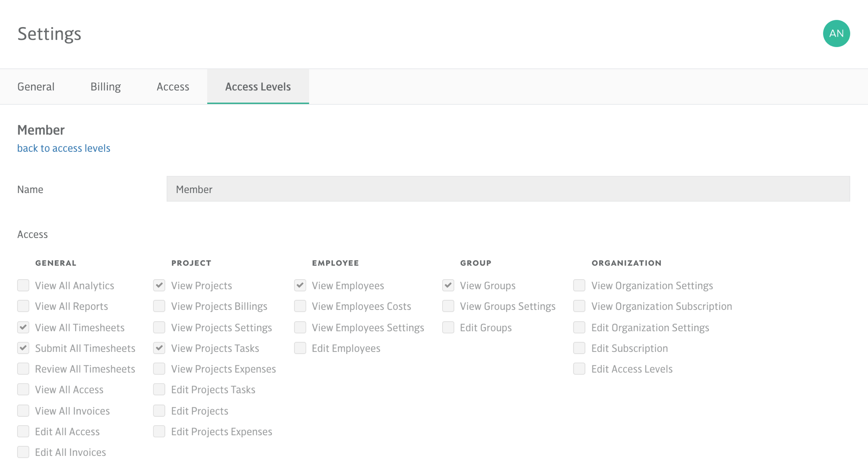Screen dimensions: 868x473
Task: Check View Employees Costs
Action: (300, 306)
